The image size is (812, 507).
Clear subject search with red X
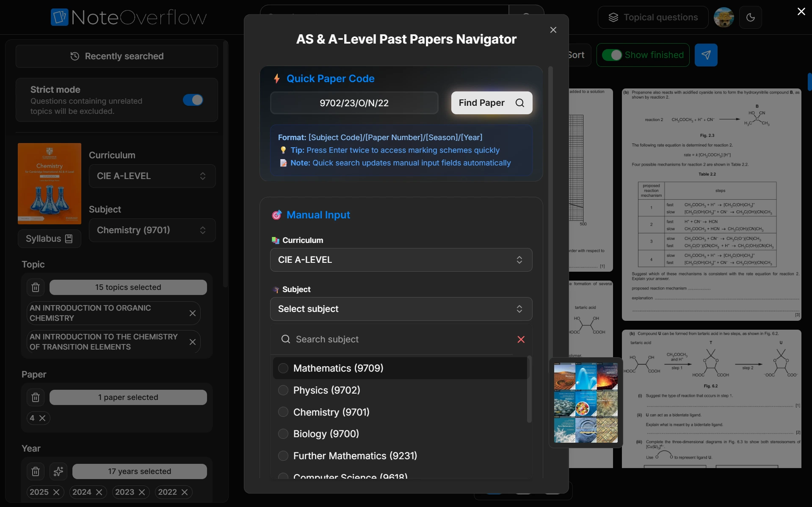[521, 339]
